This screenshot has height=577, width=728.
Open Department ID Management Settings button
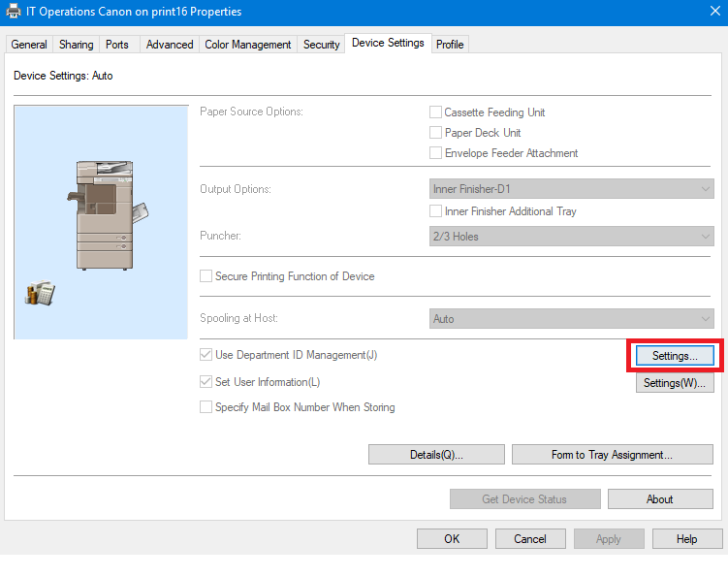coord(675,355)
